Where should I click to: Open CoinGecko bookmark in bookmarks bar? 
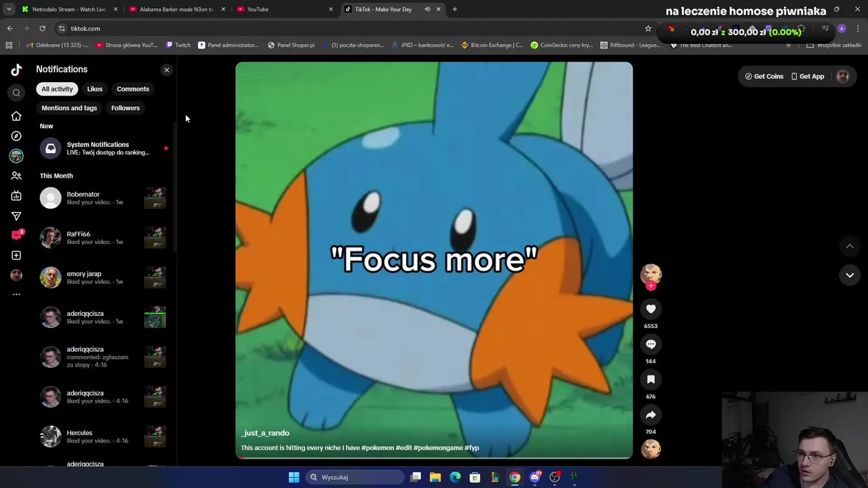click(561, 45)
